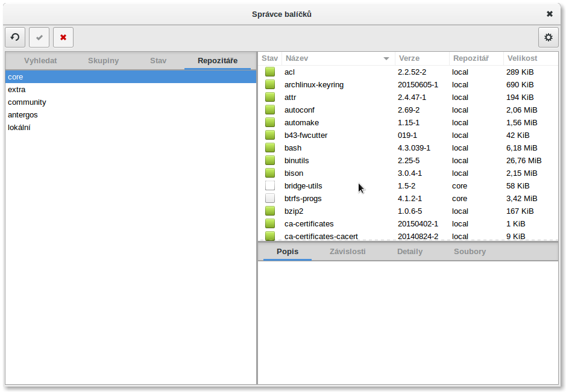Open the Závislosti tab
566x392 pixels.
(347, 252)
